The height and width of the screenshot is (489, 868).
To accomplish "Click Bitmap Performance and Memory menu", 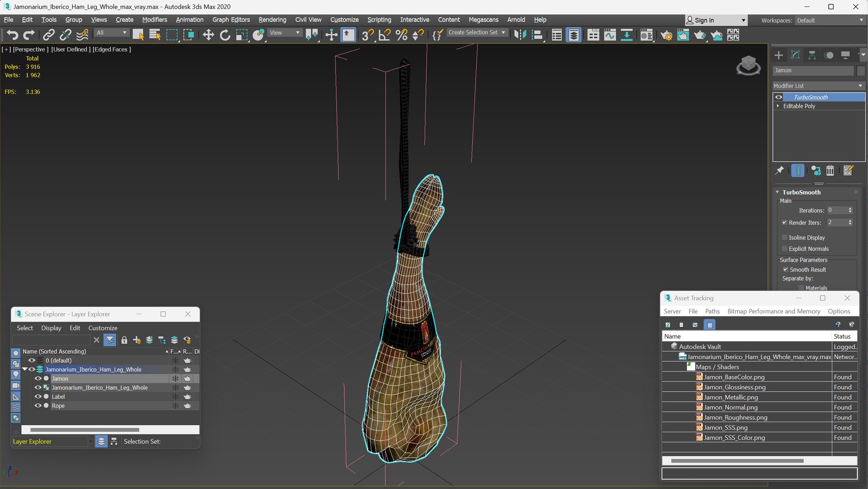I will (773, 311).
